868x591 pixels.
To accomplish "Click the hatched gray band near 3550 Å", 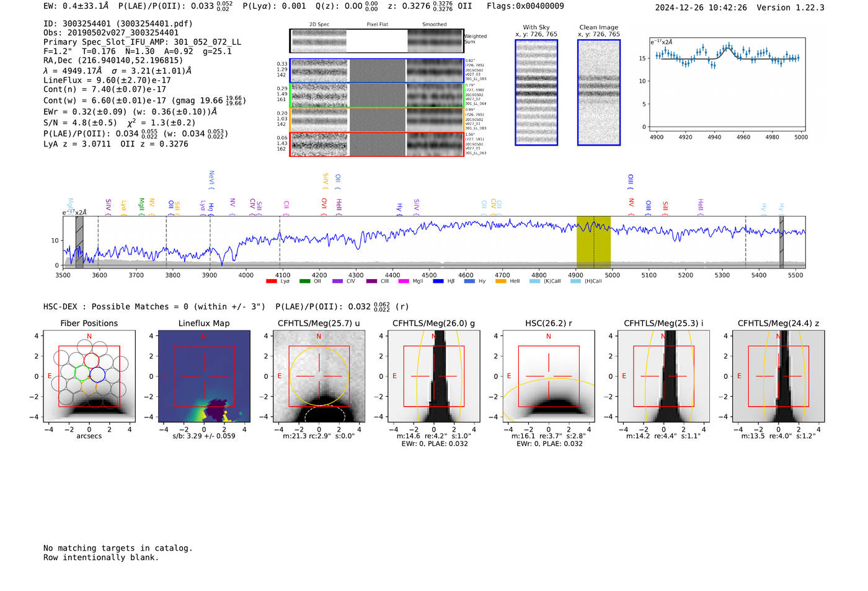I will [x=79, y=242].
